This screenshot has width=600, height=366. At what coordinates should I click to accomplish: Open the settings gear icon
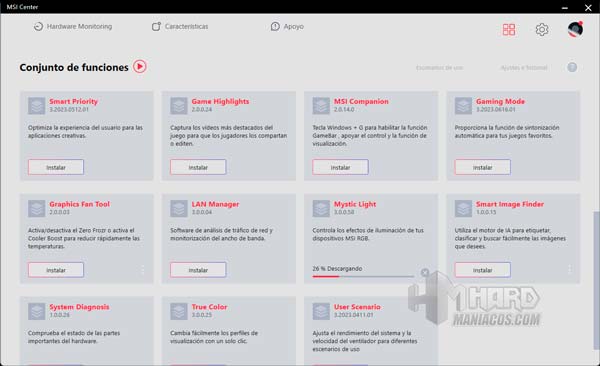(x=541, y=29)
